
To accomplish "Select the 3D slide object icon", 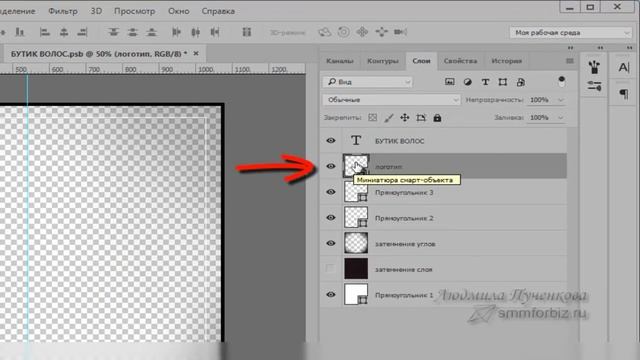I will pyautogui.click(x=381, y=32).
